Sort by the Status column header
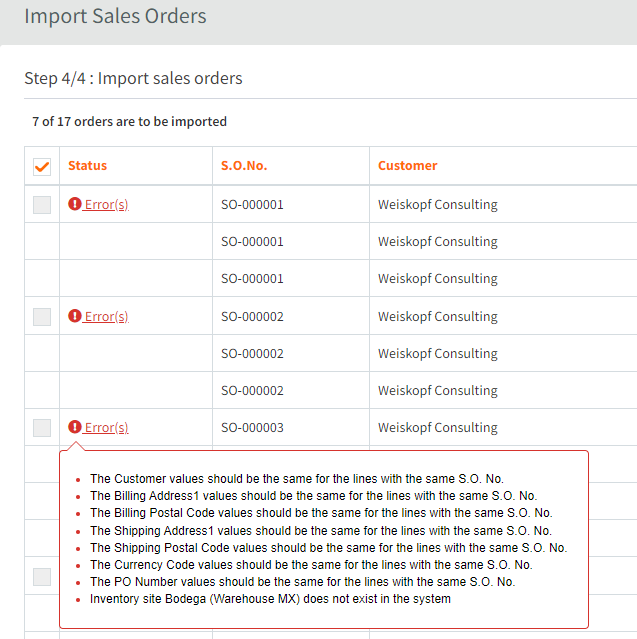637x639 pixels. (88, 165)
